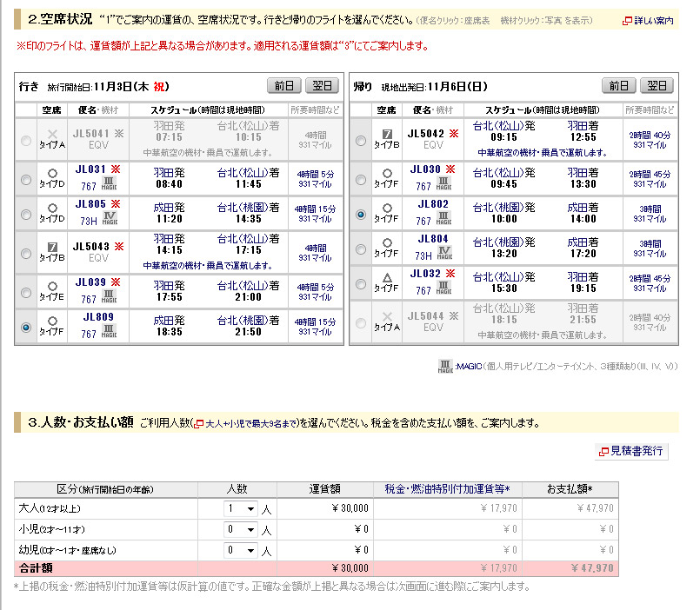
Task: Click the circle availability icon for JL804
Action: coord(387,242)
